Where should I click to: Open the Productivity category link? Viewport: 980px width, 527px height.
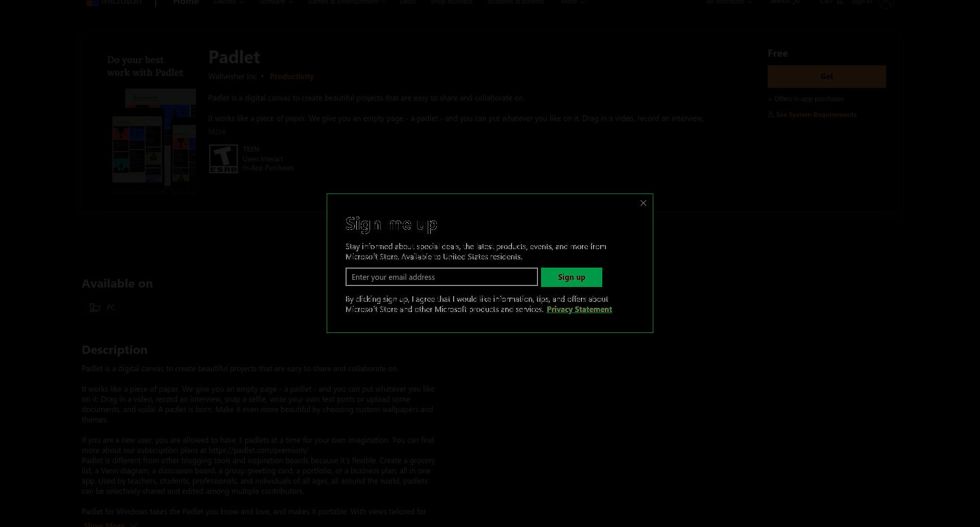click(x=291, y=77)
